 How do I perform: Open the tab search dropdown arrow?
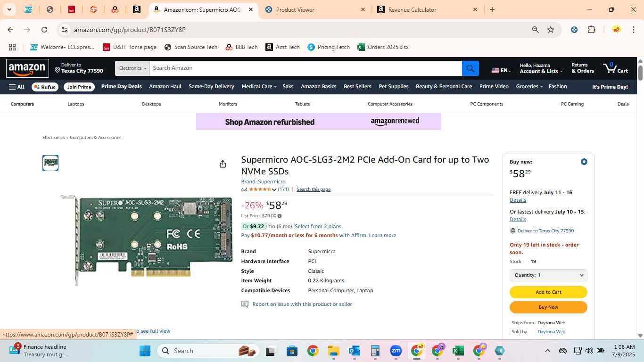(9, 9)
